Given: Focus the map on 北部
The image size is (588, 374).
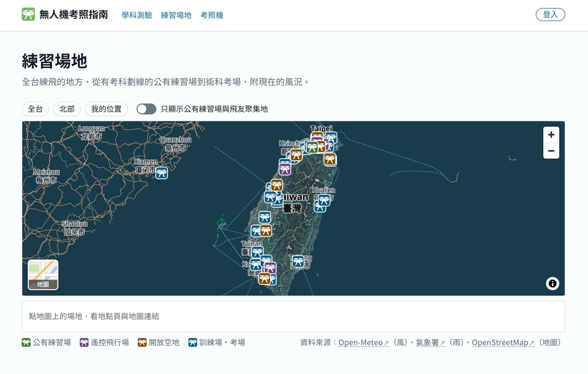Looking at the screenshot, I should point(67,109).
